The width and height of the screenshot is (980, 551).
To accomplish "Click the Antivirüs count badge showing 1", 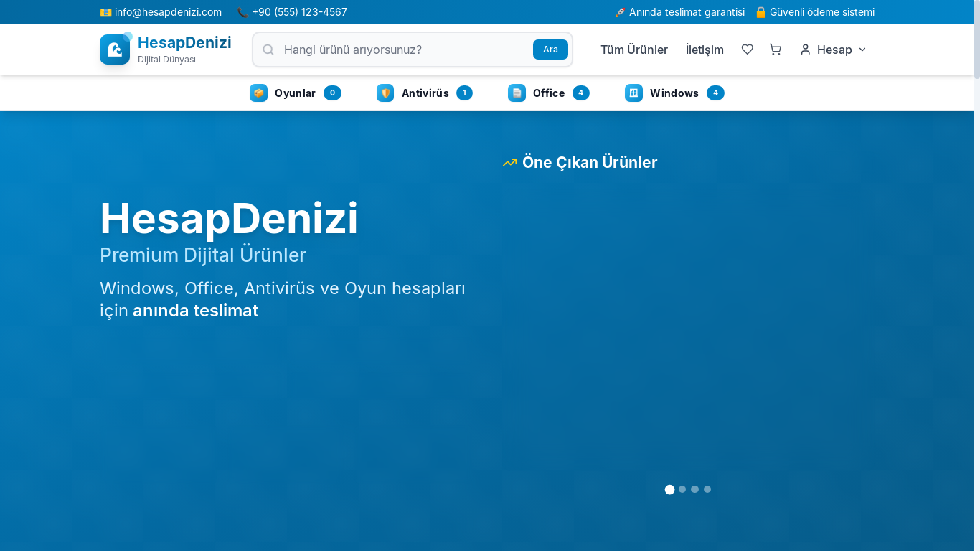I will [464, 93].
